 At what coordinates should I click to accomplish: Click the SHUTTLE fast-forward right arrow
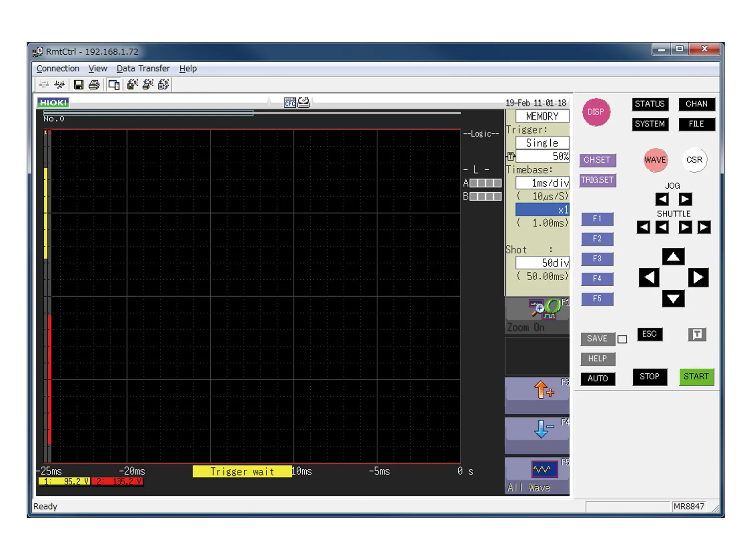click(704, 227)
